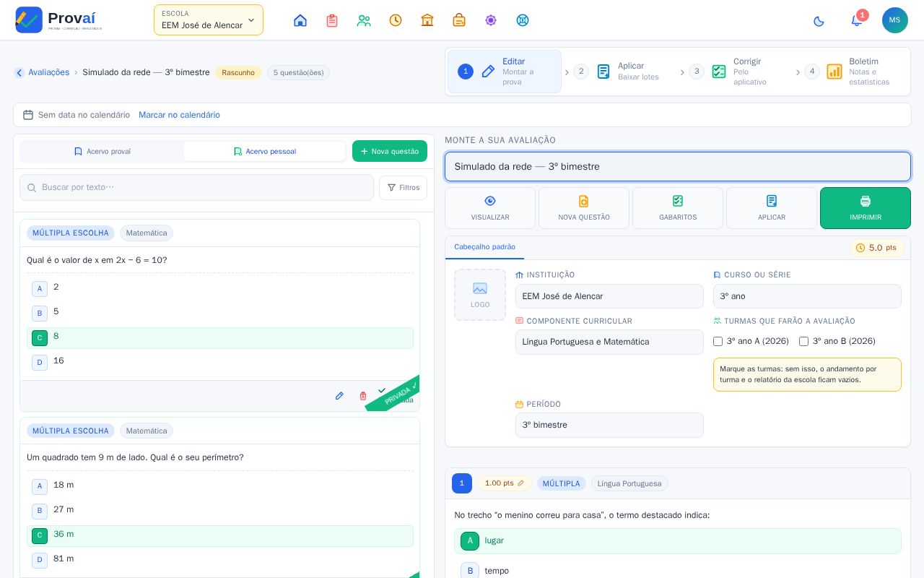This screenshot has height=578, width=924.
Task: Open the briefcase icon in navbar
Action: point(459,20)
